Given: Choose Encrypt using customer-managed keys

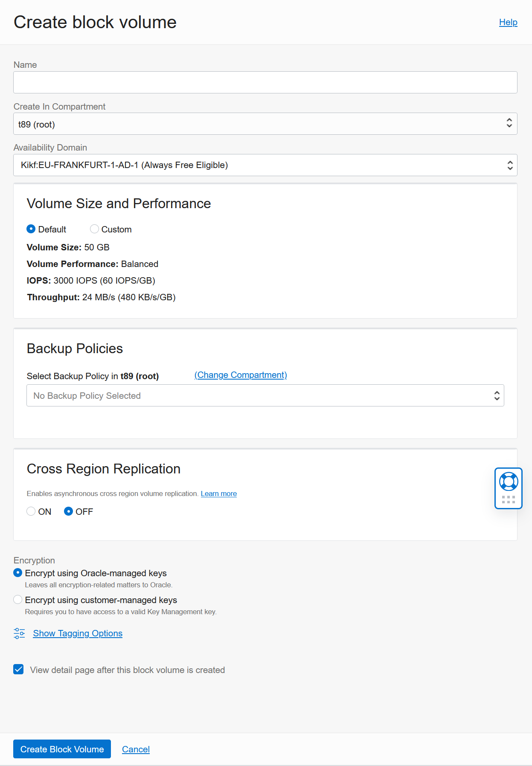Looking at the screenshot, I should click(18, 600).
